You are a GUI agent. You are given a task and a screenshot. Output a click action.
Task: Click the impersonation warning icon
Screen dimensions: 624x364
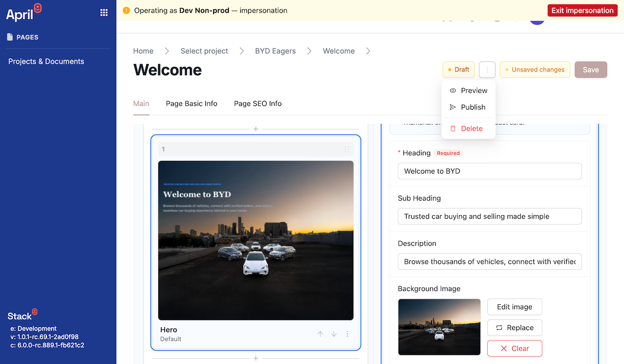click(x=126, y=10)
